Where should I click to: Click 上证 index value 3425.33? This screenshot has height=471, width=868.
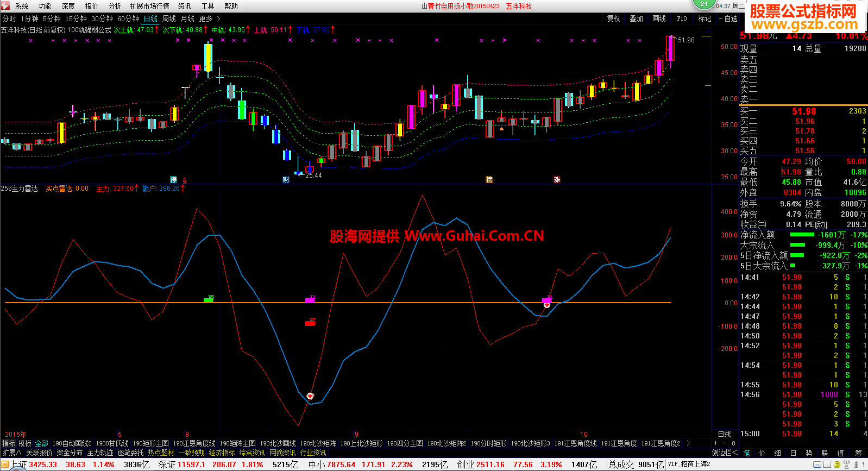point(43,465)
